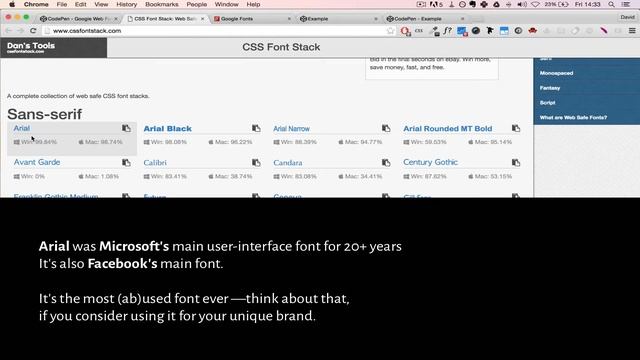The height and width of the screenshot is (360, 640).
Task: Click the CSS extension icon
Action: (419, 31)
